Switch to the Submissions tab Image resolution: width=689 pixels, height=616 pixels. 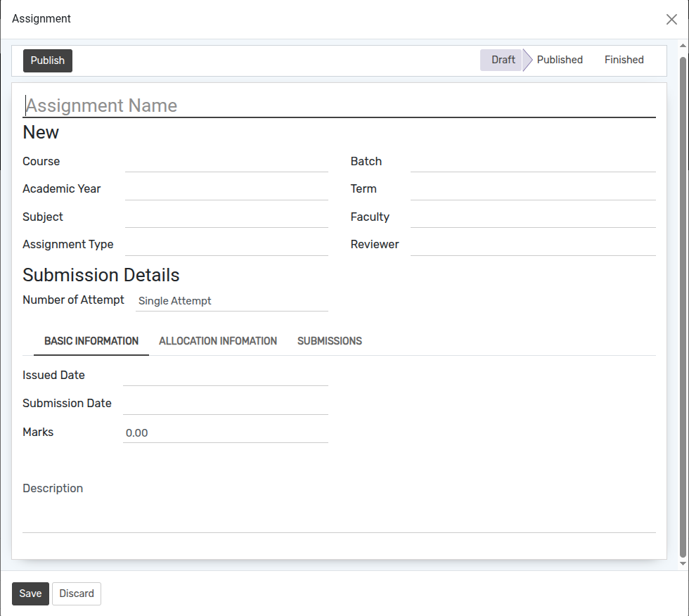(330, 341)
